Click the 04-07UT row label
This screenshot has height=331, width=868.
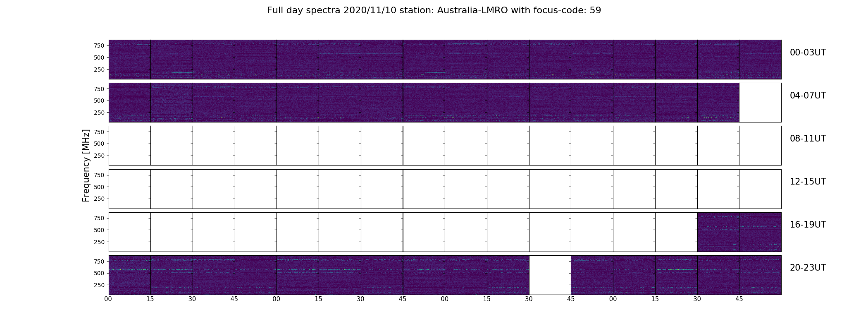click(x=808, y=96)
